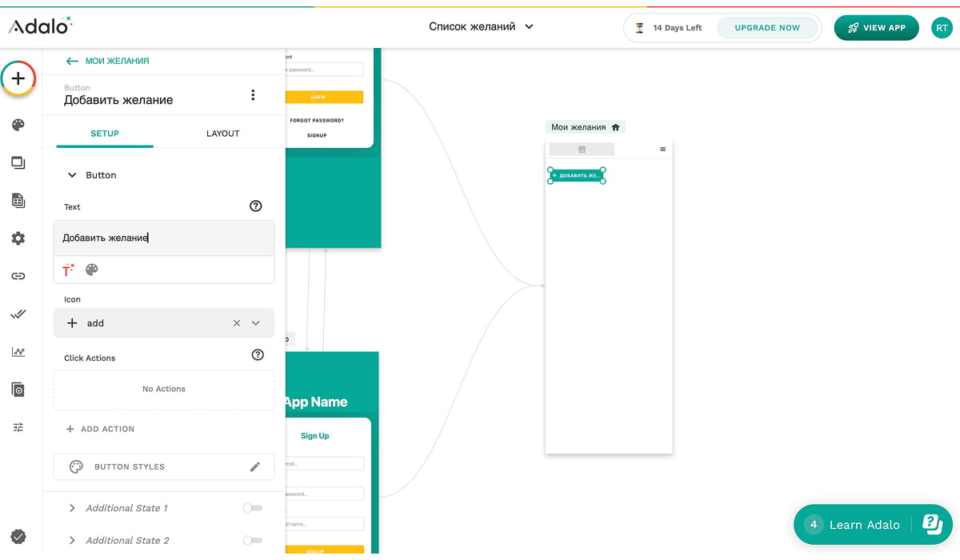Open the app name dropdown Список желаний

pos(481,26)
